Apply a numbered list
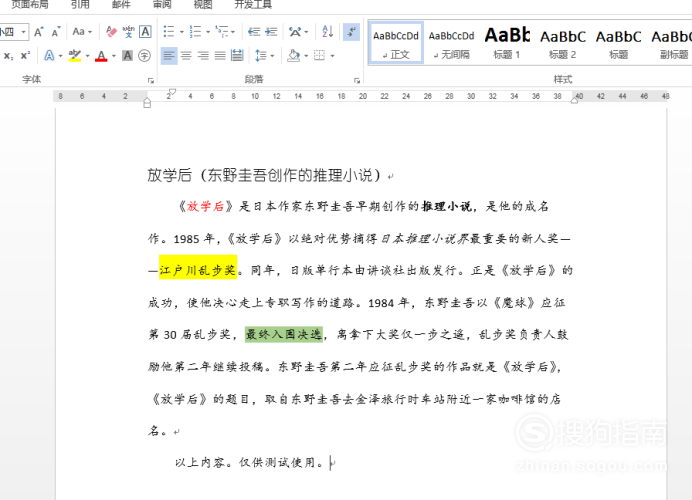692x500 pixels. coord(195,32)
